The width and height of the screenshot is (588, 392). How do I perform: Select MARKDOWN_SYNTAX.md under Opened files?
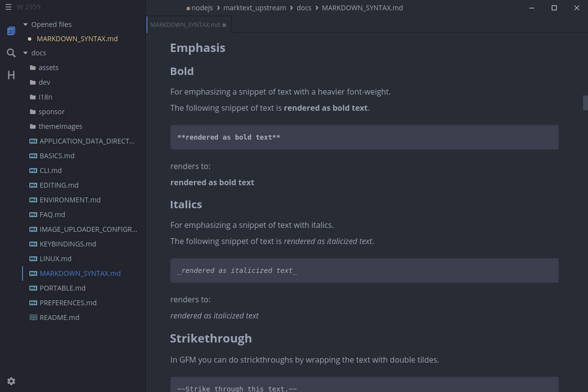pyautogui.click(x=77, y=39)
